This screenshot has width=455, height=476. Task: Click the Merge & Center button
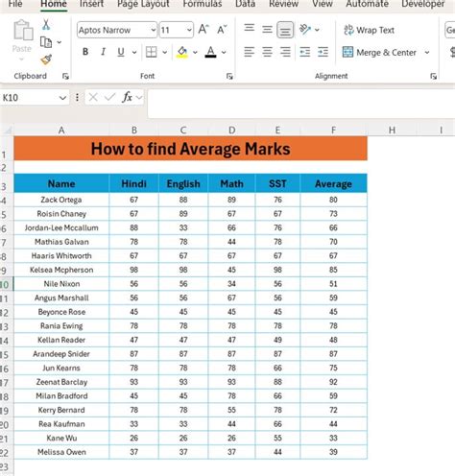click(x=379, y=52)
